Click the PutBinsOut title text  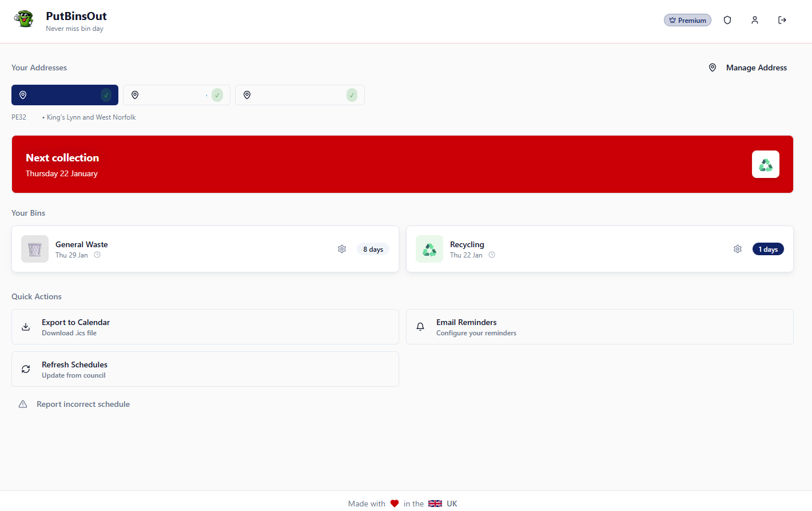point(76,16)
